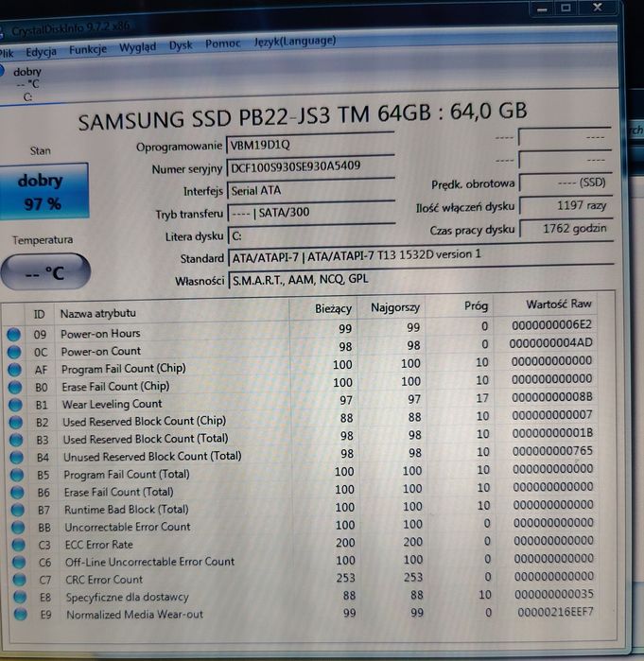Click the temperature -- °C indicator button
This screenshot has height=661, width=644.
pyautogui.click(x=45, y=272)
